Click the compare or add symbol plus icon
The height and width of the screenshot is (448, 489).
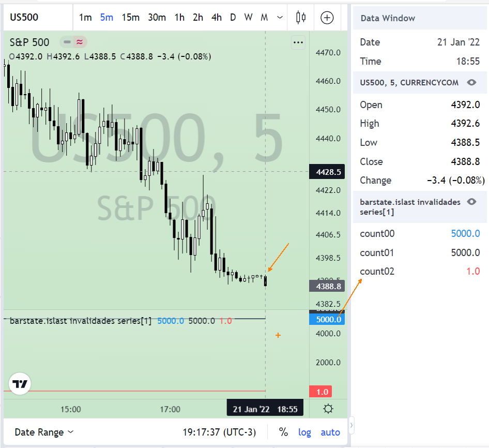coord(327,18)
